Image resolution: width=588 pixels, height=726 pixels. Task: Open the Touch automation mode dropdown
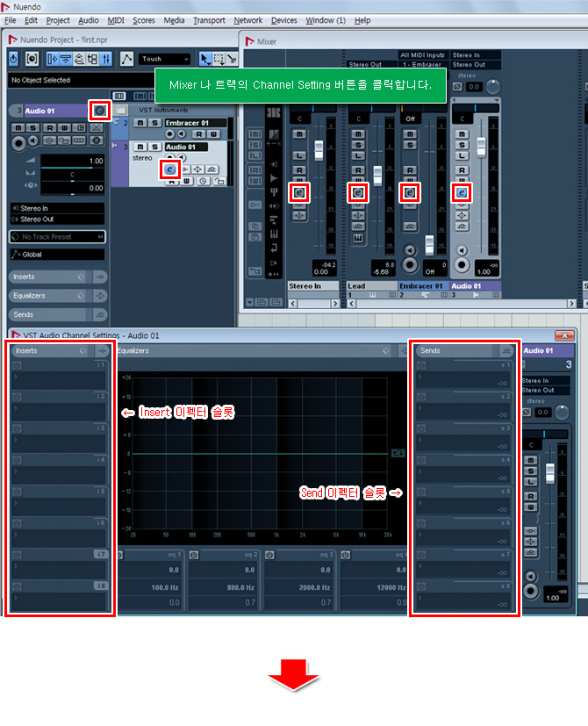pos(164,59)
